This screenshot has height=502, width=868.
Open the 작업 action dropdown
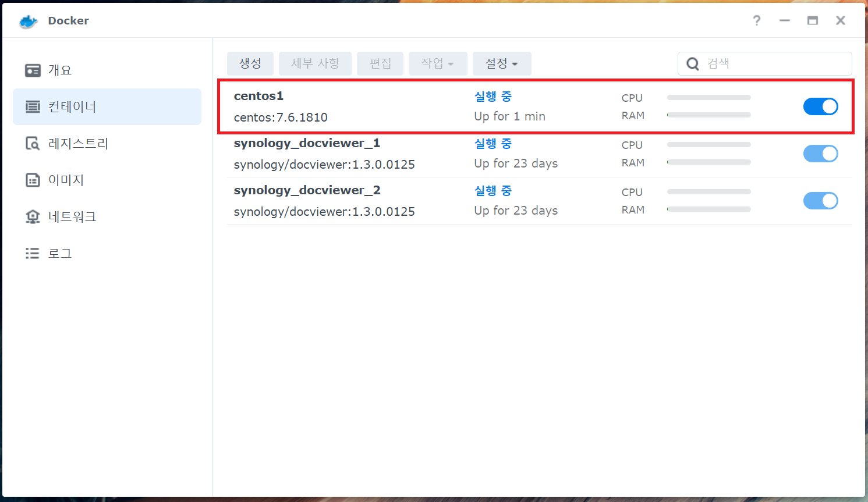point(438,63)
